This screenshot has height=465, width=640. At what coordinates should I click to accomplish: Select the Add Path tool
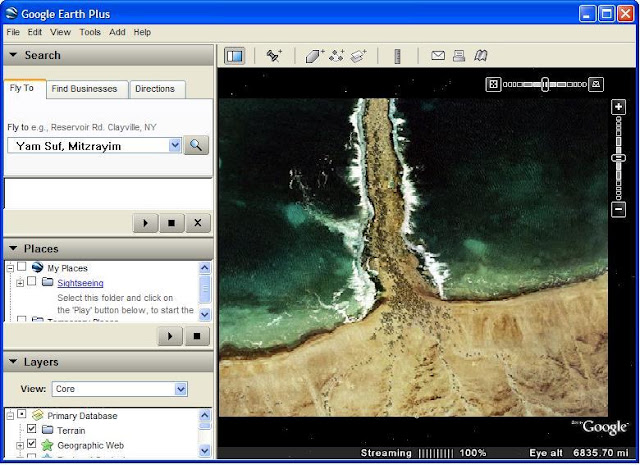(337, 56)
